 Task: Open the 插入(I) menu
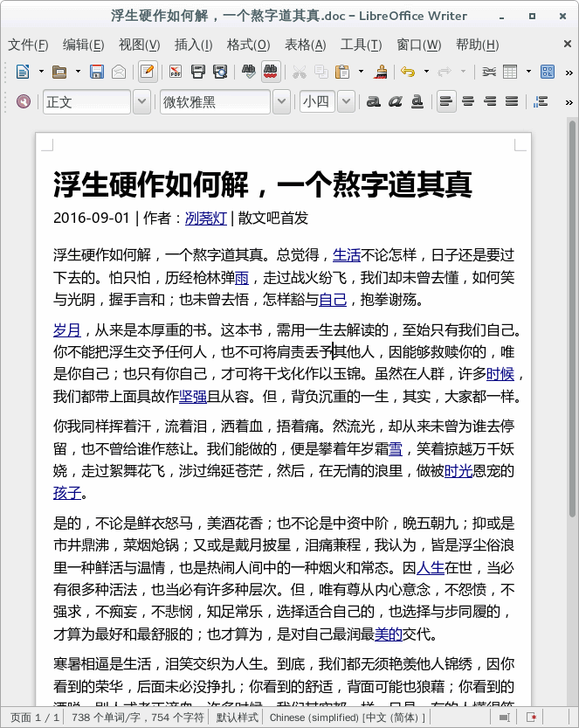pos(193,45)
